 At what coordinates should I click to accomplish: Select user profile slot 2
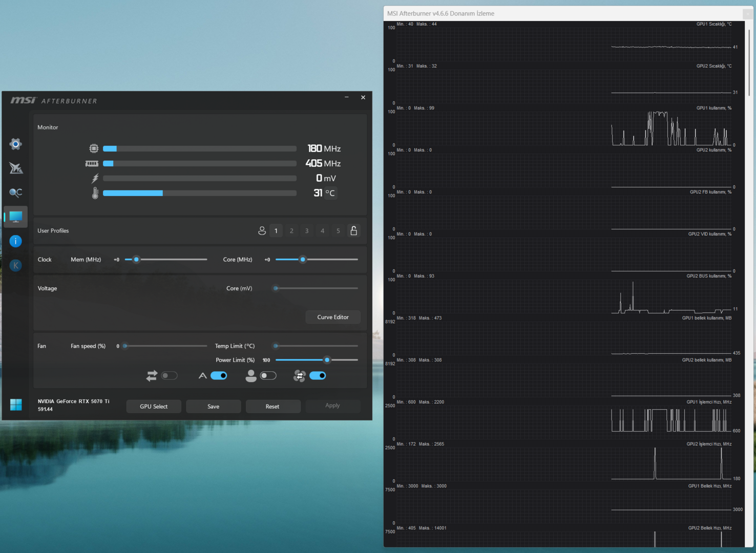(x=291, y=231)
